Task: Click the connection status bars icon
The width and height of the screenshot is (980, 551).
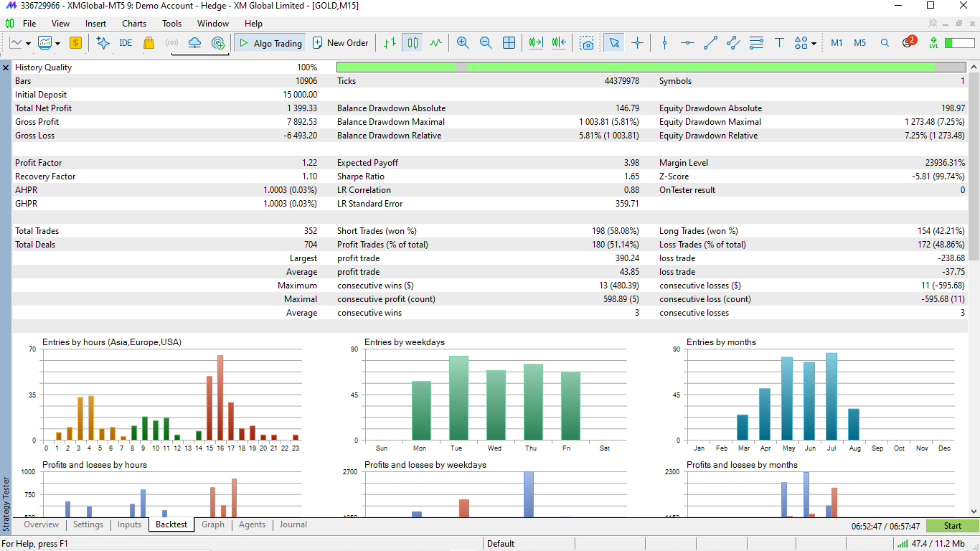Action: pyautogui.click(x=902, y=544)
